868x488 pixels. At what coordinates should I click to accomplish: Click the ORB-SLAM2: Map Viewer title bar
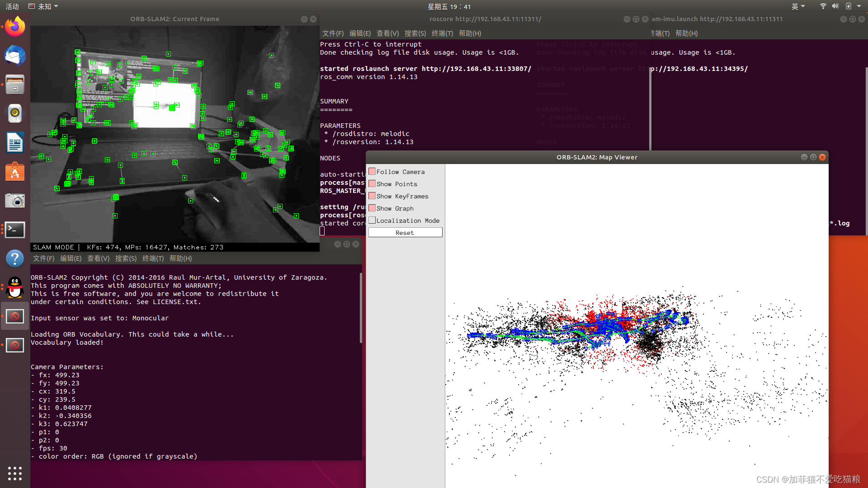tap(597, 157)
